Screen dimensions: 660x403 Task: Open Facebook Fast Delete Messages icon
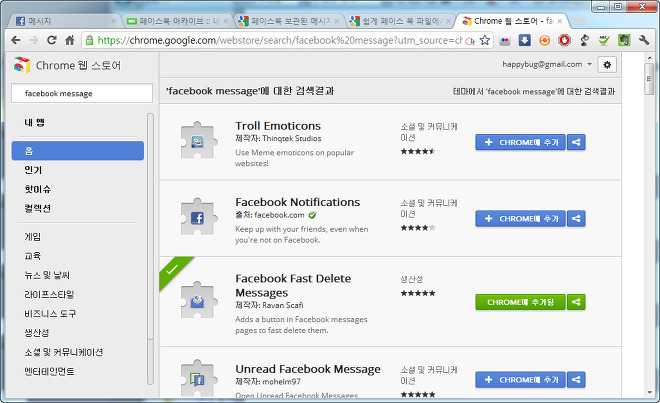pos(198,300)
